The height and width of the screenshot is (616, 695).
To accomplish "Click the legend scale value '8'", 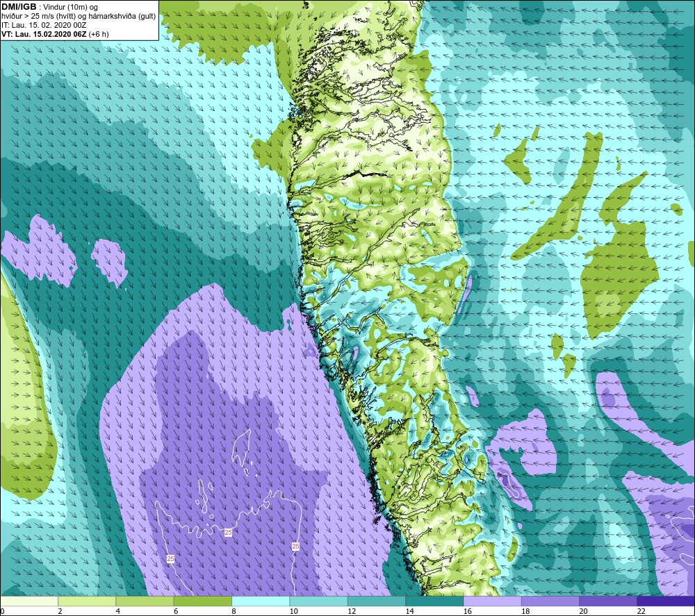I will click(234, 611).
